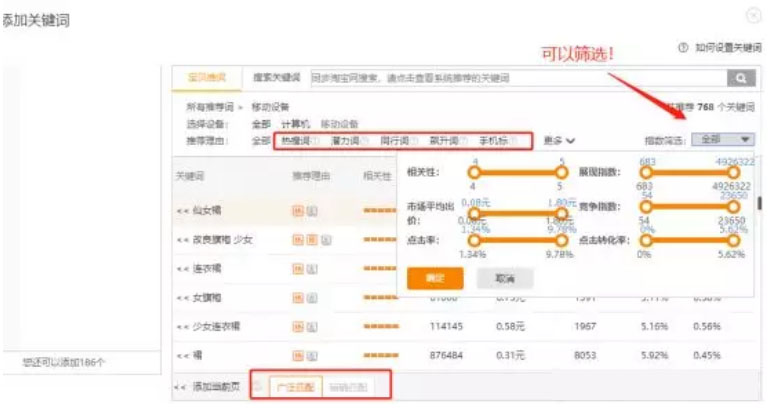Click the keyword search input box

click(519, 78)
